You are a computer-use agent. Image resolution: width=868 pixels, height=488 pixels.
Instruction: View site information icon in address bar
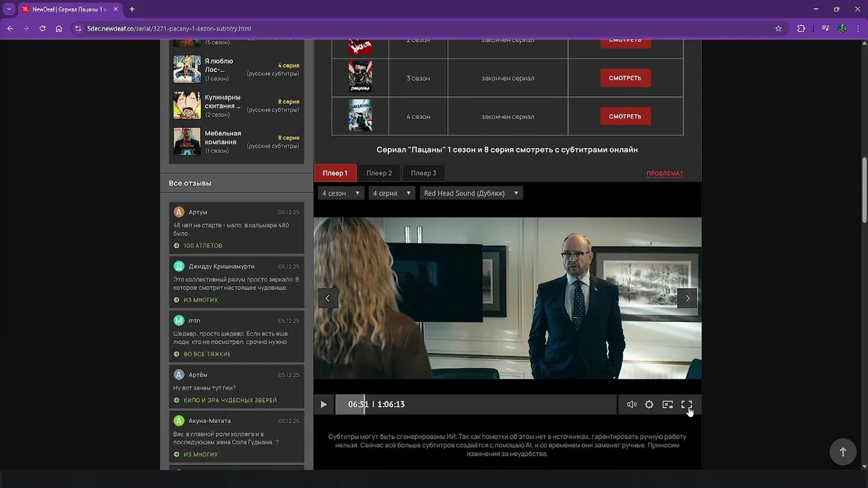click(x=78, y=28)
